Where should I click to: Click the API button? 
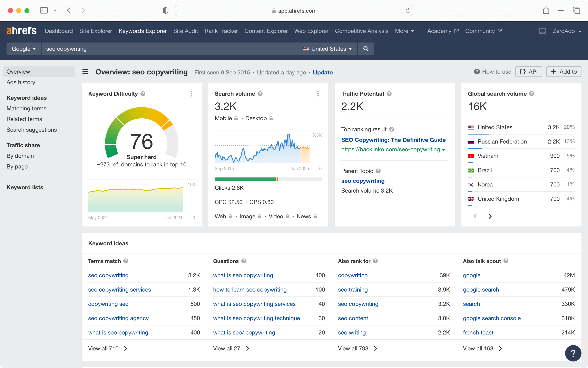(x=529, y=72)
